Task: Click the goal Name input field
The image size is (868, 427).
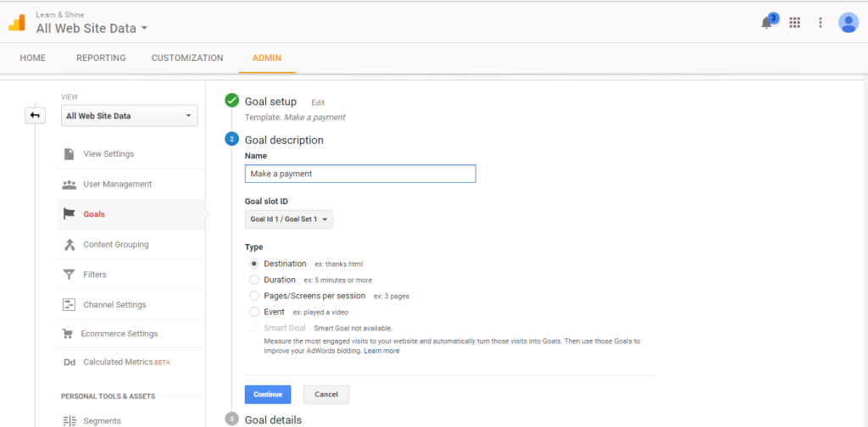Action: (x=360, y=174)
